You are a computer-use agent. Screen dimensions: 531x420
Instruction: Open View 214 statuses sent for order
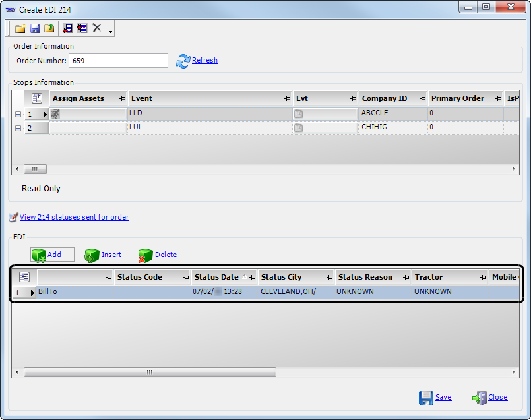(x=74, y=217)
